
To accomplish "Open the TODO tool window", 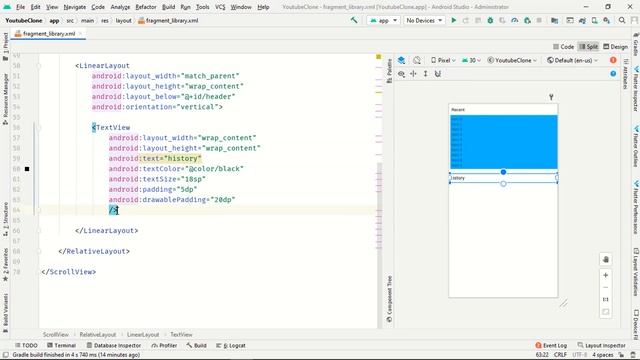I will (27, 345).
